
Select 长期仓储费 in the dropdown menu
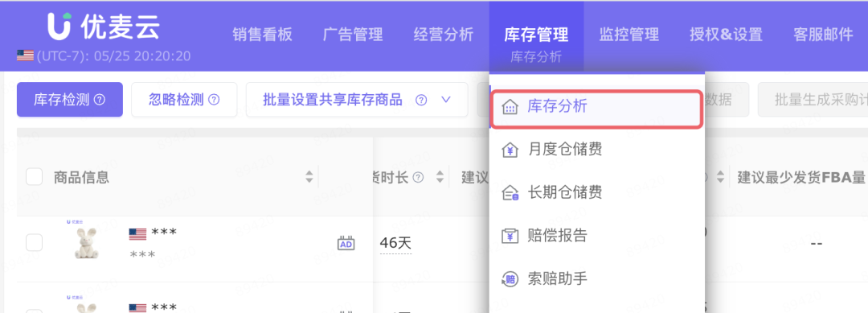coord(596,193)
